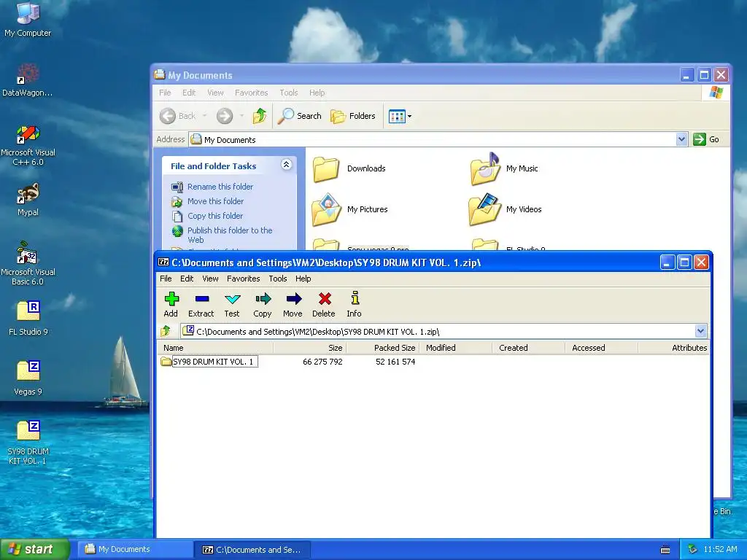Viewport: 747px width, 560px height.
Task: Click Back button in My Documents
Action: tap(178, 116)
